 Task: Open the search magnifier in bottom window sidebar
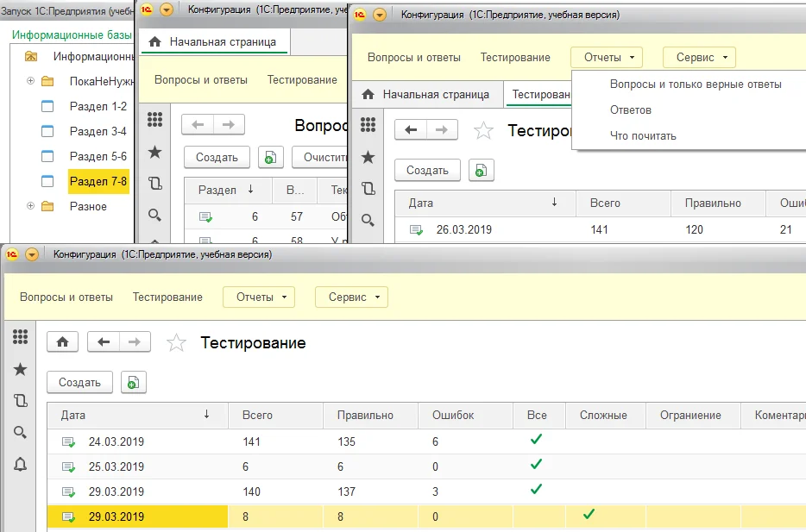[20, 433]
